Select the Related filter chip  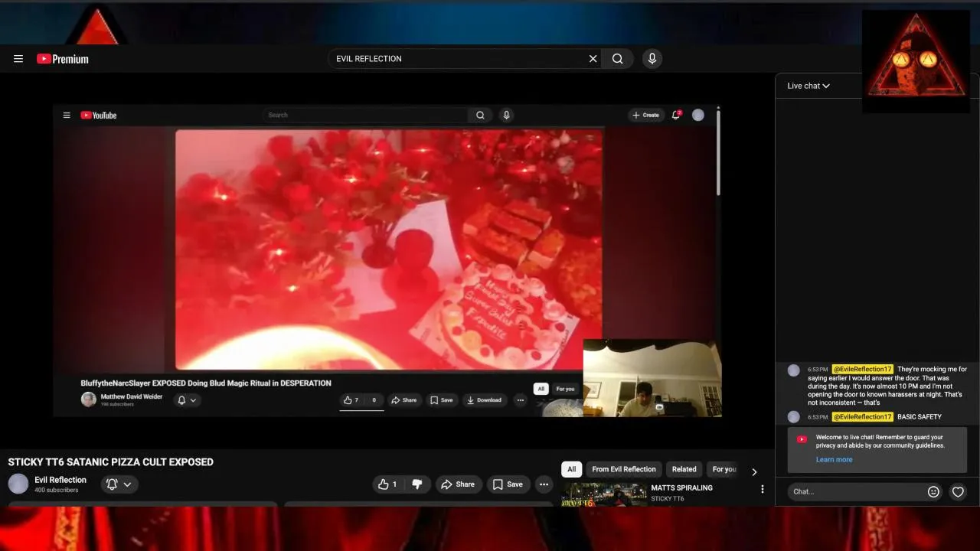tap(684, 469)
